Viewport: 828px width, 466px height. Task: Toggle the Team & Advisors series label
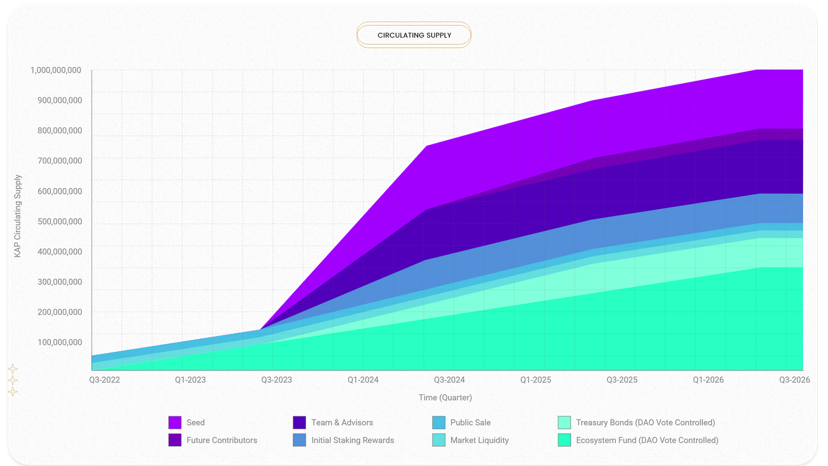[342, 423]
